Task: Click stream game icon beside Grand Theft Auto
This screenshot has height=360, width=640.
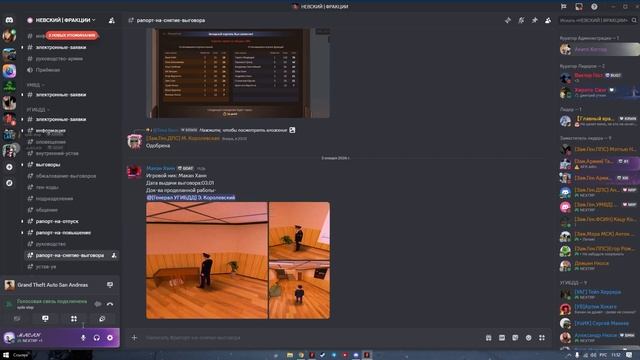Action: pos(110,285)
